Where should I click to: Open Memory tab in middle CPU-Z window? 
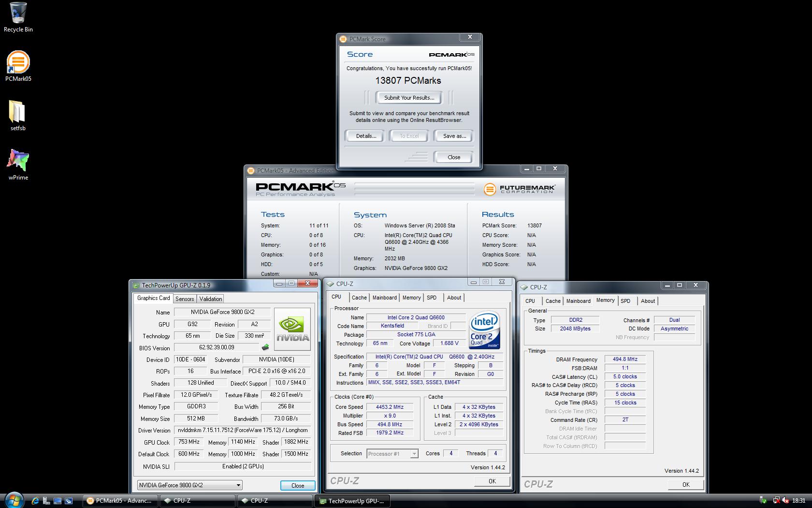(411, 298)
